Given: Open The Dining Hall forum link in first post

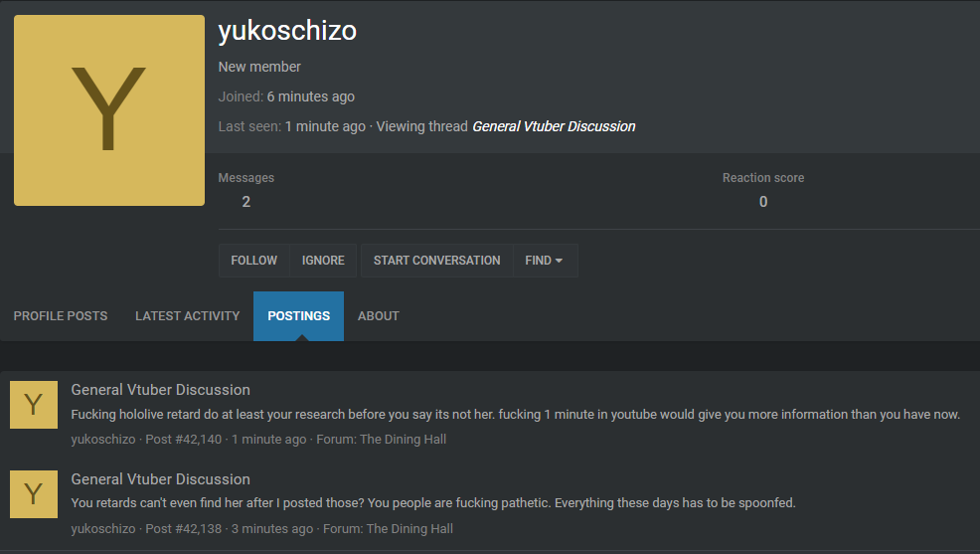Looking at the screenshot, I should point(404,439).
